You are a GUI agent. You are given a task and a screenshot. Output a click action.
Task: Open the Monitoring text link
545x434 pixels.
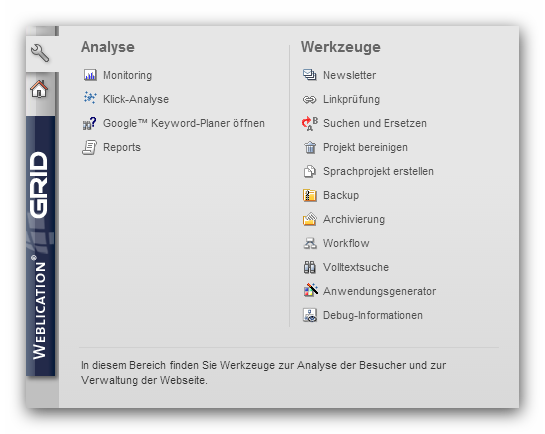pos(128,75)
